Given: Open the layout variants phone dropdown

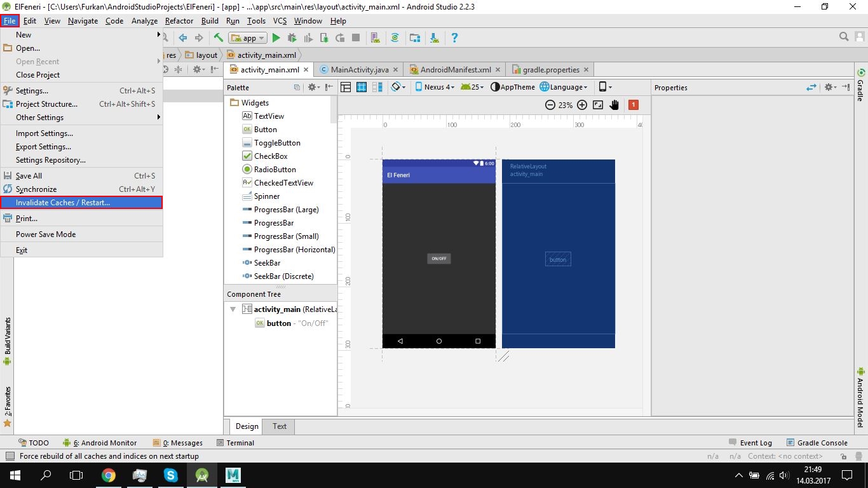Looking at the screenshot, I should tap(606, 87).
